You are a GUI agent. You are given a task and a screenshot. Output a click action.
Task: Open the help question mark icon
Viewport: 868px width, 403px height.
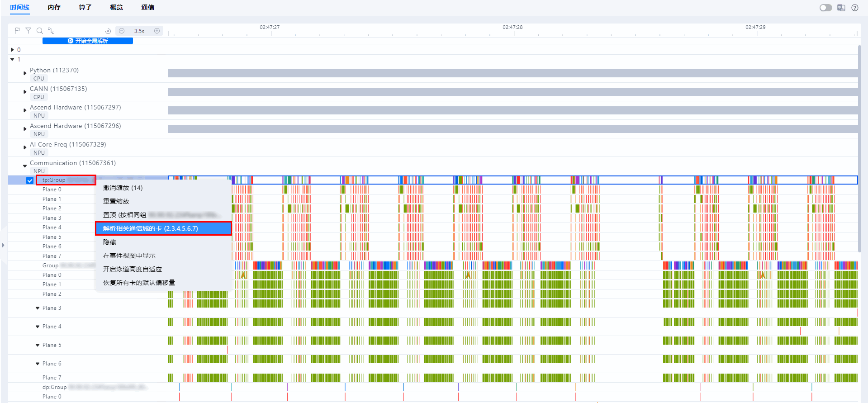(x=855, y=8)
